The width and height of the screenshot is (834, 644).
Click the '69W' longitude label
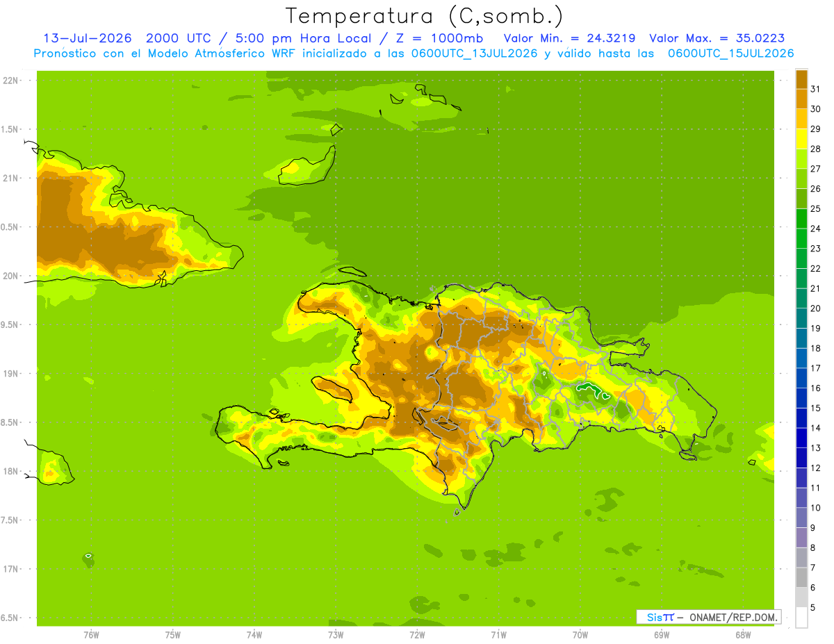coord(662,635)
